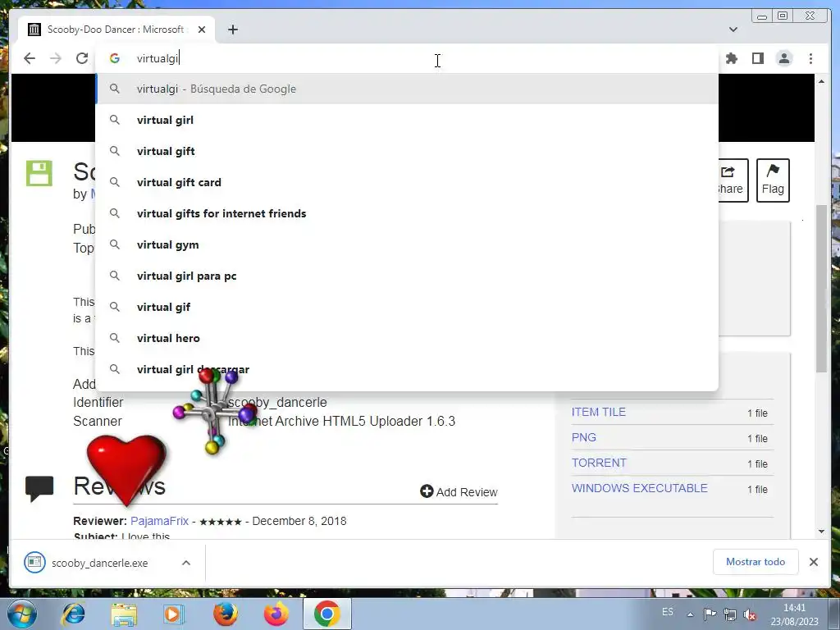Screen dimensions: 840x630
Task: Click Add Review link
Action: point(459,492)
